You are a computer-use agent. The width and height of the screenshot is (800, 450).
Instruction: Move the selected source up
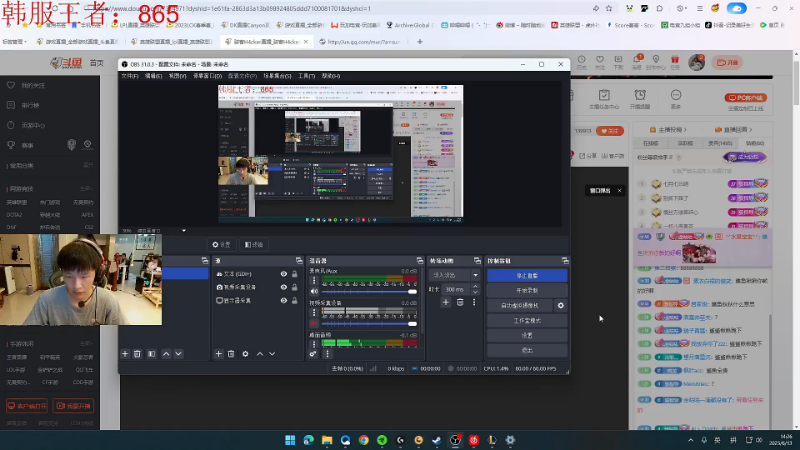(x=260, y=354)
